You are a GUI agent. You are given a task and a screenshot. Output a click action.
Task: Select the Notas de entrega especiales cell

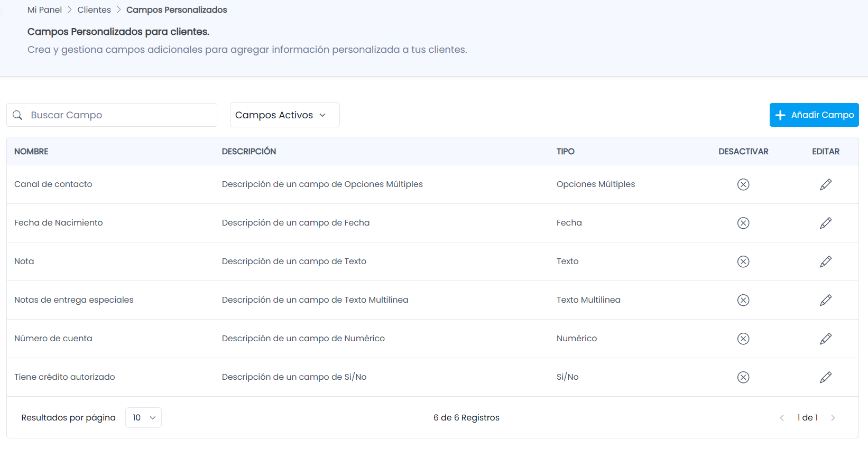tap(74, 300)
